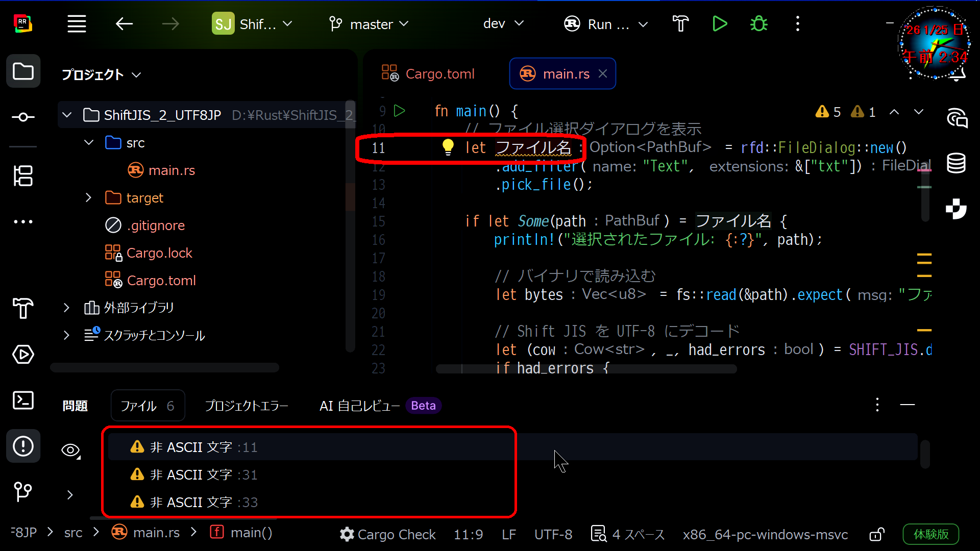Expand the target folder

click(88, 198)
